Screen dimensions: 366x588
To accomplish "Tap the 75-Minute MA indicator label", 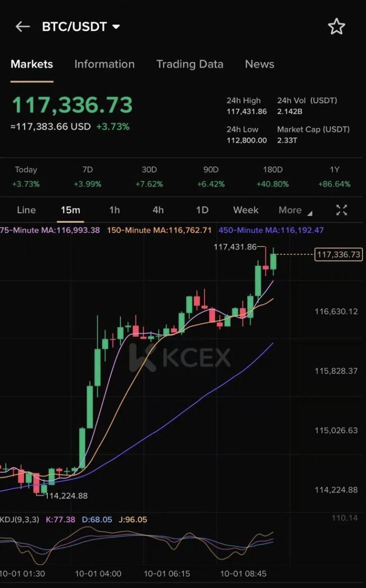I will (50, 230).
